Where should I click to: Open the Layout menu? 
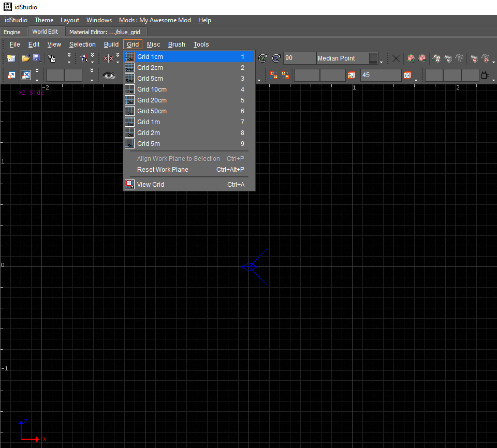[x=70, y=20]
